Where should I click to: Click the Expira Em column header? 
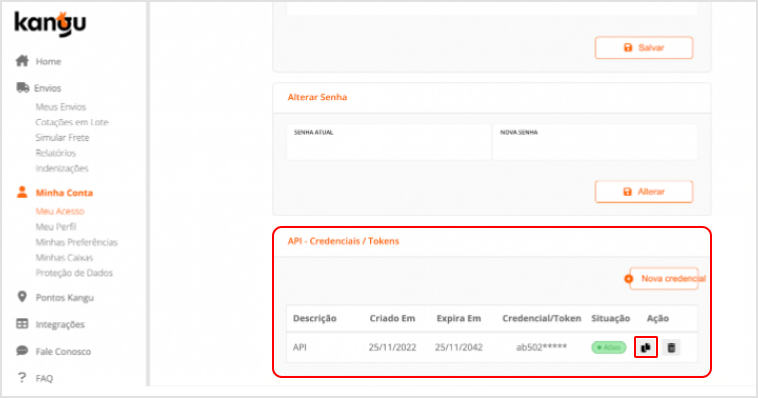[459, 318]
